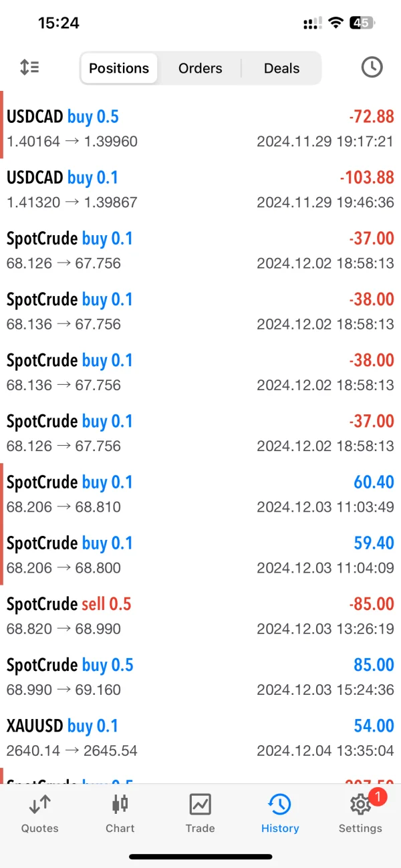Expand USDCAD buy 0.5 position details
Screen dimensions: 401x868
click(200, 128)
